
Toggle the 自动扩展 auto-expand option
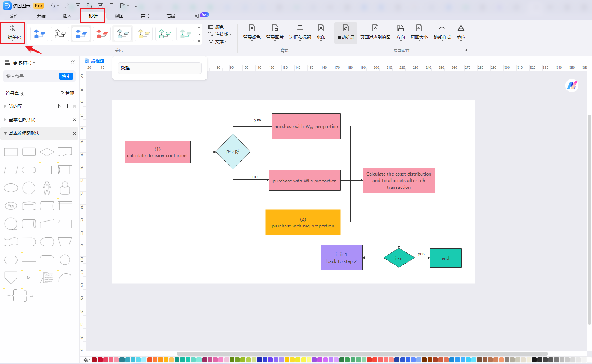[345, 32]
